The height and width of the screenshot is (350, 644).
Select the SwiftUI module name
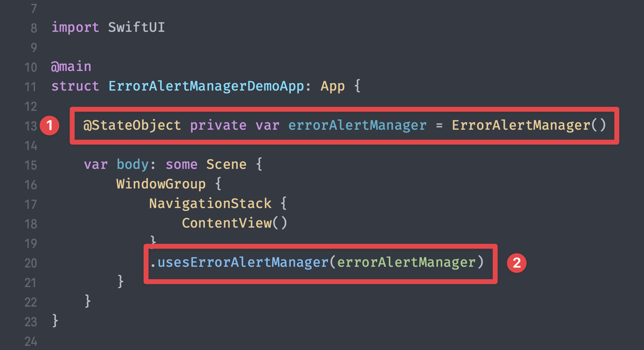(x=136, y=27)
